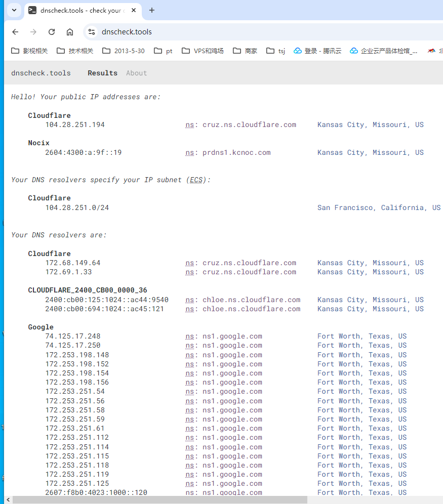Click Kansas City location beside 2604:4300:a:9f::19
Image resolution: width=443 pixels, height=504 pixels.
tap(370, 152)
